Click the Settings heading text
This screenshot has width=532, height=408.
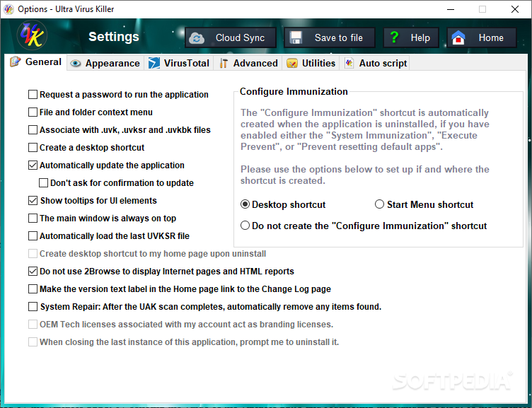tap(114, 37)
